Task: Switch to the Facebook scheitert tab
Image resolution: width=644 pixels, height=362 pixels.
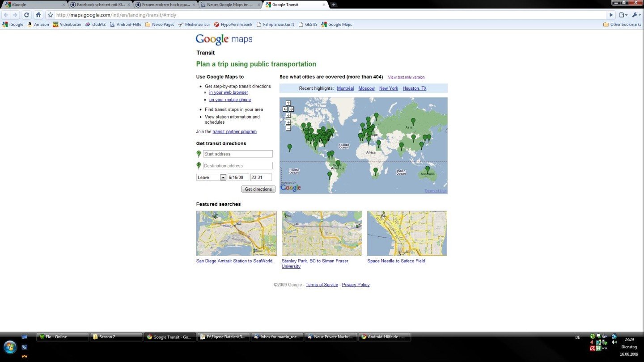Action: coord(100,4)
